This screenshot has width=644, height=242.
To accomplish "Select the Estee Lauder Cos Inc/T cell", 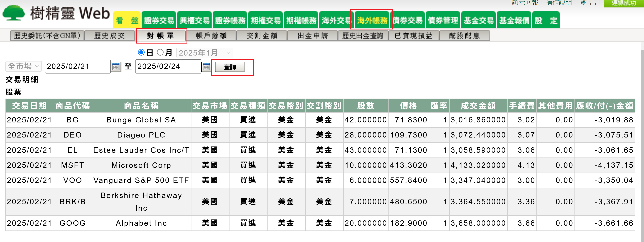I will click(142, 150).
